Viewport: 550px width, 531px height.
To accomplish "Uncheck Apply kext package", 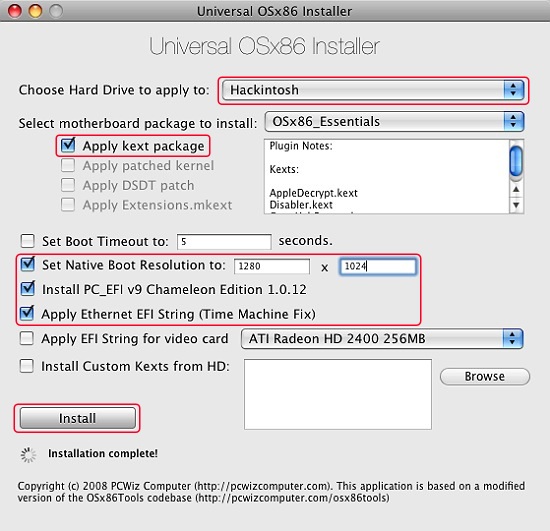I will coord(68,145).
